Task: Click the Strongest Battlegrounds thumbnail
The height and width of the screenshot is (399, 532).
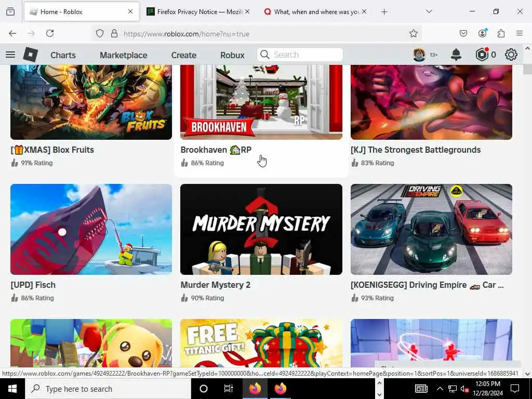Action: click(x=432, y=102)
